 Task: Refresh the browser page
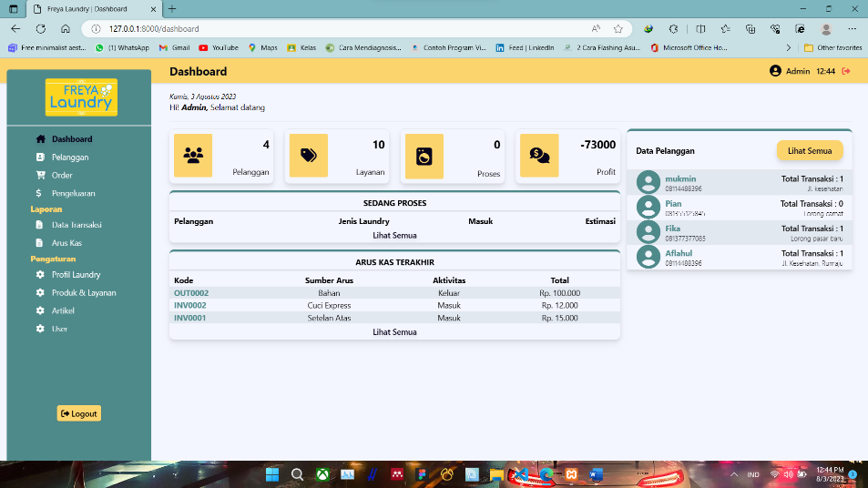[x=40, y=29]
